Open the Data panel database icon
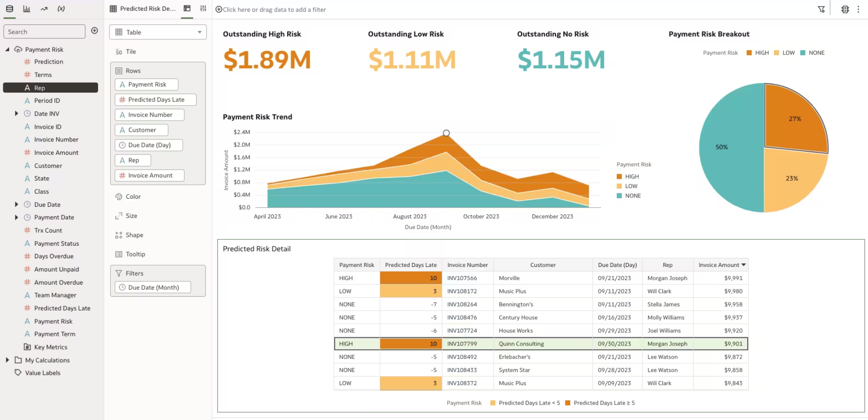The image size is (868, 420). click(9, 9)
